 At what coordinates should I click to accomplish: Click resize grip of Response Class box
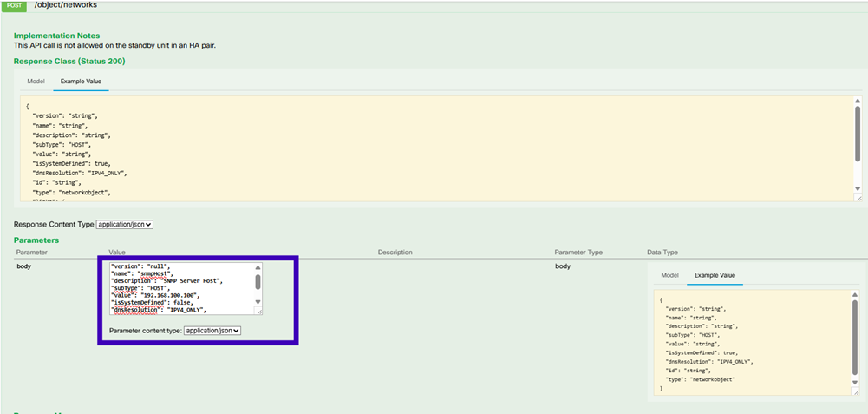pos(858,198)
